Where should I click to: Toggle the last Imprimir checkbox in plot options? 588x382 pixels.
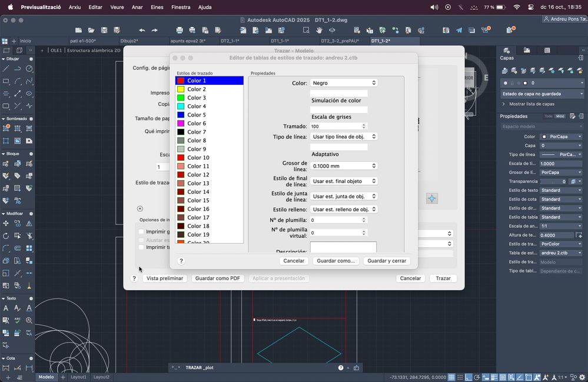(x=141, y=247)
